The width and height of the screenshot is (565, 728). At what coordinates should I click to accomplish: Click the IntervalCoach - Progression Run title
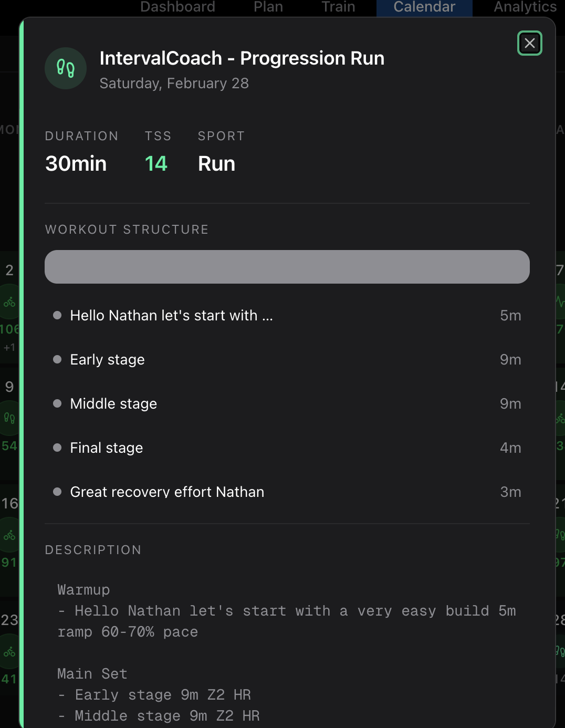[242, 58]
